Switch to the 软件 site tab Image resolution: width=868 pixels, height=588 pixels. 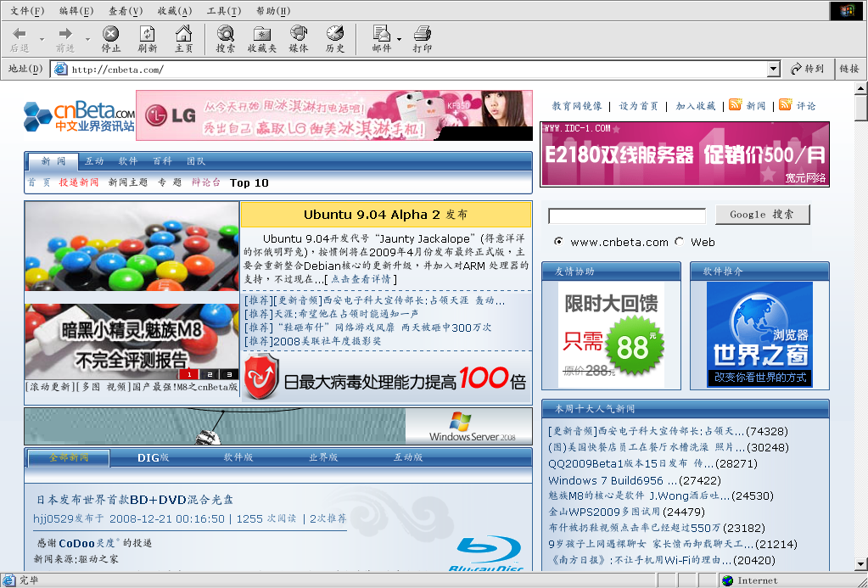pyautogui.click(x=128, y=161)
